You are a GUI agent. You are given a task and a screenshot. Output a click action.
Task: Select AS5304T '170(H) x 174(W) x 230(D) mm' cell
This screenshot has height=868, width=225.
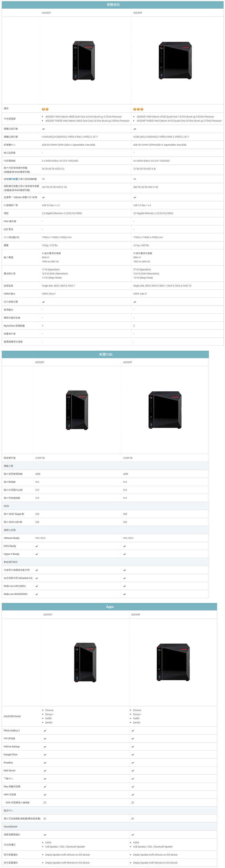click(148, 237)
